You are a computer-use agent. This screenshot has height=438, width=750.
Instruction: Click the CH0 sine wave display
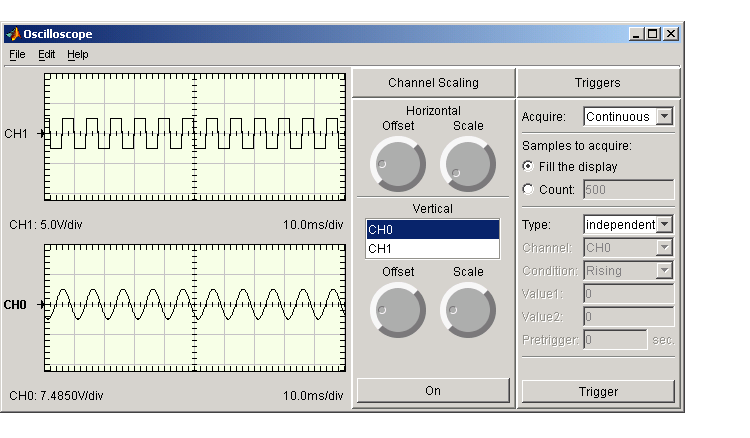coord(195,307)
